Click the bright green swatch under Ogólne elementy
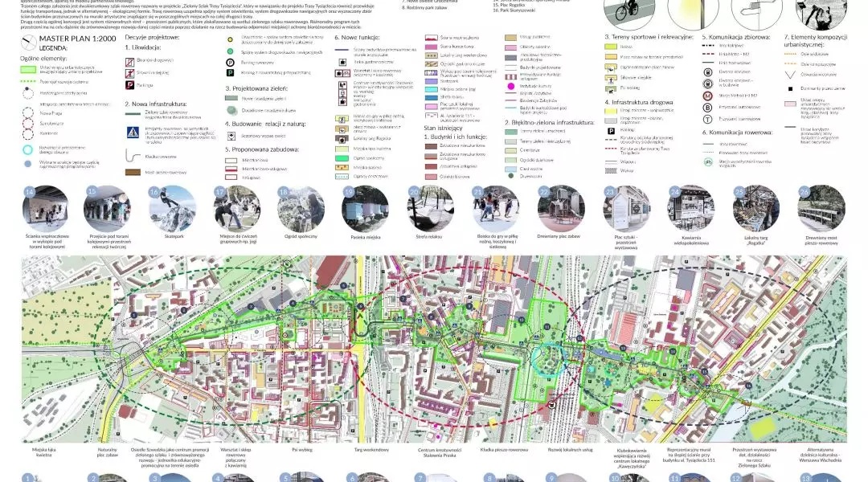The height and width of the screenshot is (482, 868). tap(28, 70)
